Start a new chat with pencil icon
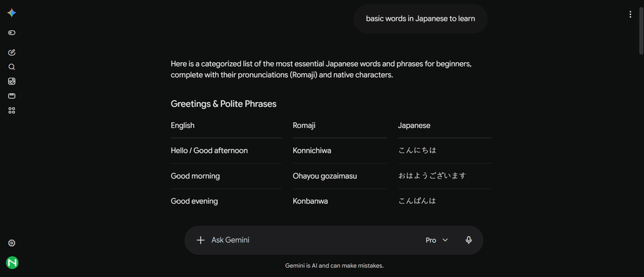 (11, 52)
